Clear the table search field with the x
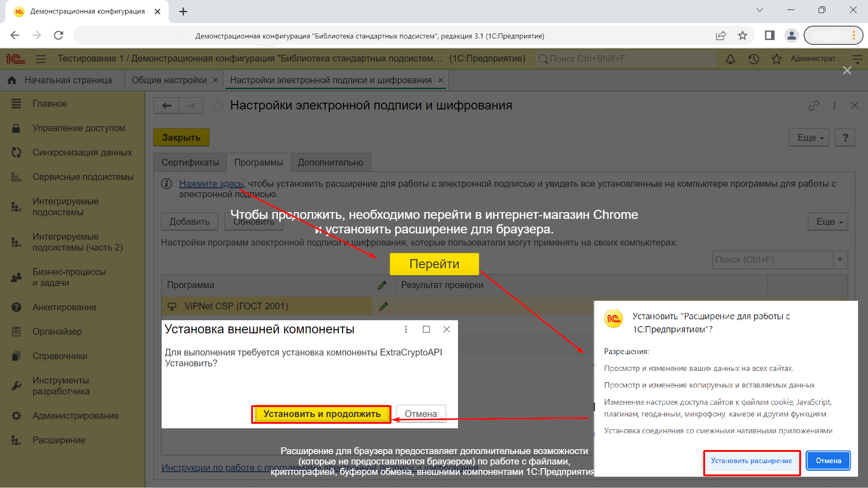This screenshot has height=488, width=868. coord(840,260)
